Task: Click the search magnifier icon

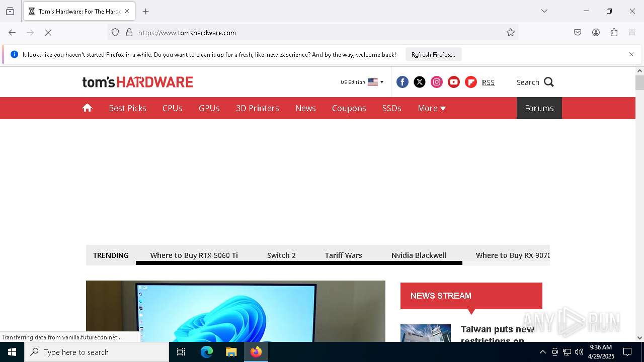Action: 549,82
